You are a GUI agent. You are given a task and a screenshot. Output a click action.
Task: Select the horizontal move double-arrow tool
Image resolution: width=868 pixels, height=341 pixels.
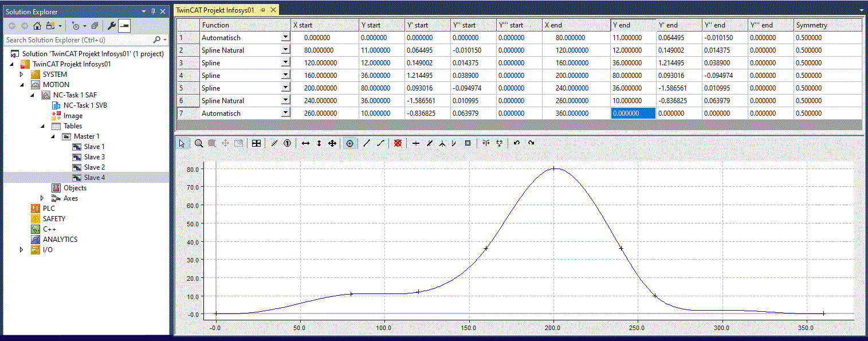[306, 143]
